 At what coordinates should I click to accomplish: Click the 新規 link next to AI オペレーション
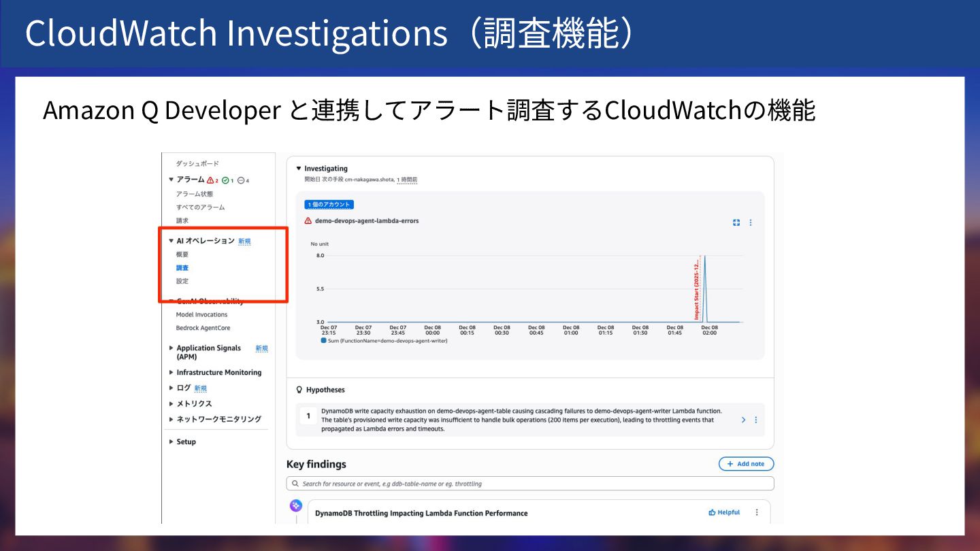tap(244, 241)
